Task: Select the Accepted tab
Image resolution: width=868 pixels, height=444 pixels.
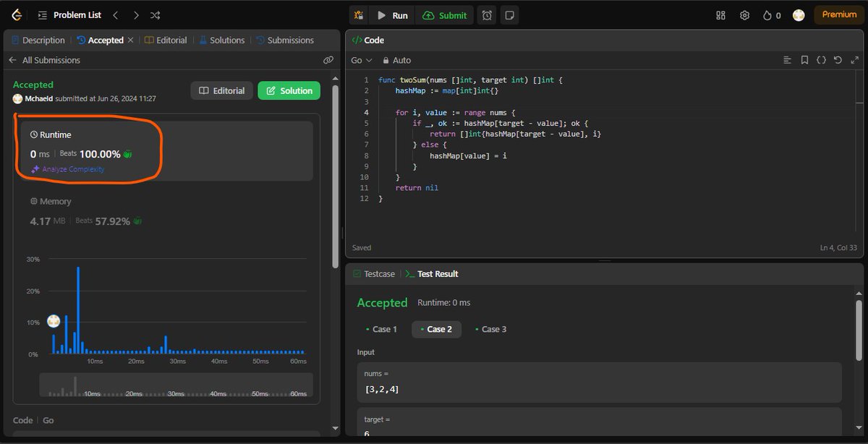Action: pos(100,40)
